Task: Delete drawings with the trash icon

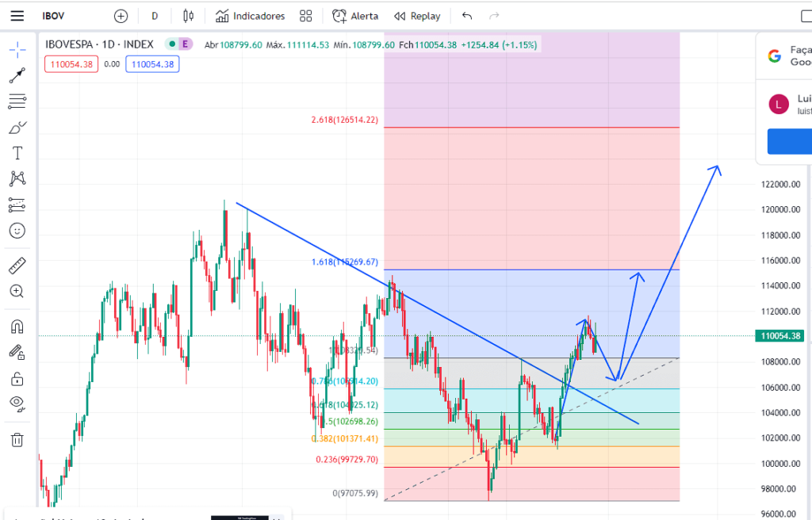Action: point(17,439)
